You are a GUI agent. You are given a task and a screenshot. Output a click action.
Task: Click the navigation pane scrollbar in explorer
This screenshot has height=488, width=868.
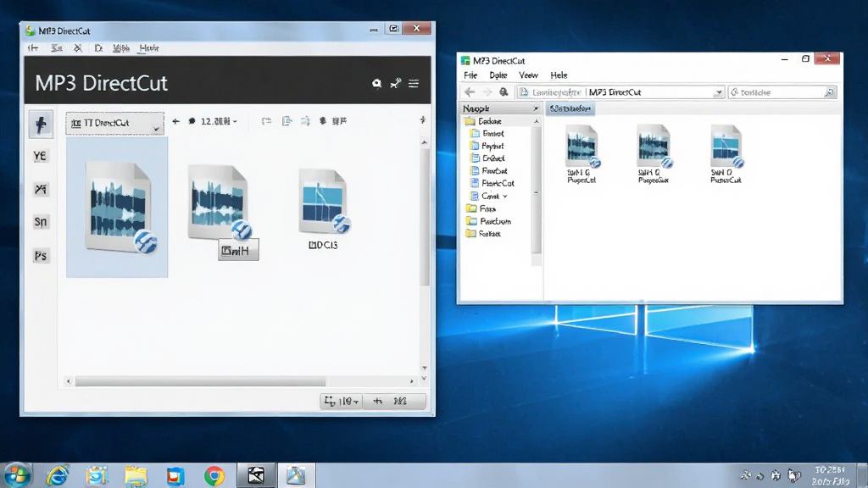[x=536, y=188]
